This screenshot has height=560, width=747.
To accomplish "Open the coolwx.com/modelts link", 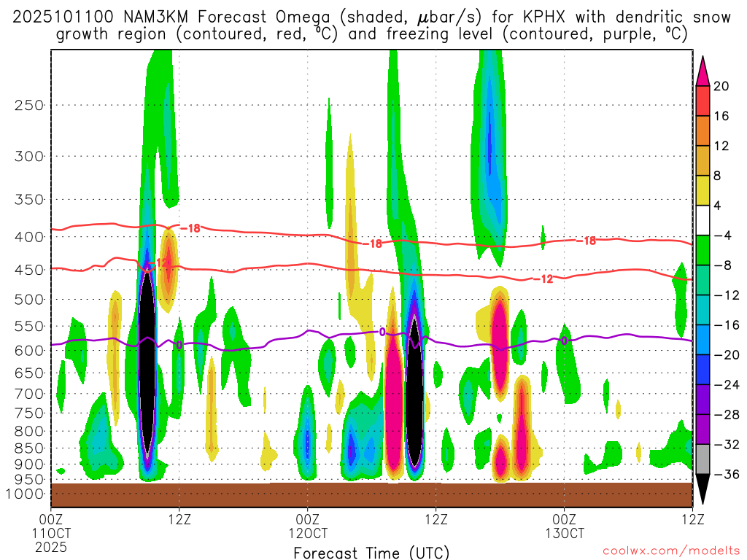I will pos(671,551).
